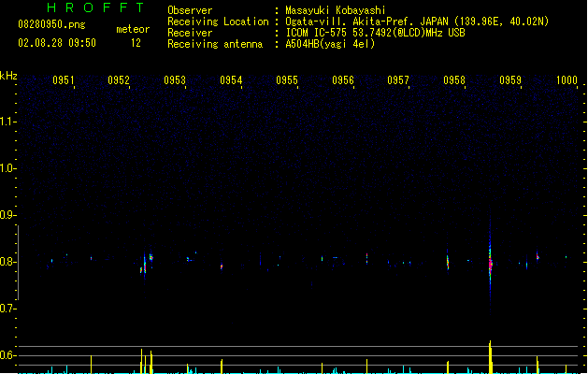Click the 0959 time marker
This screenshot has height=374, width=588.
pyautogui.click(x=510, y=80)
